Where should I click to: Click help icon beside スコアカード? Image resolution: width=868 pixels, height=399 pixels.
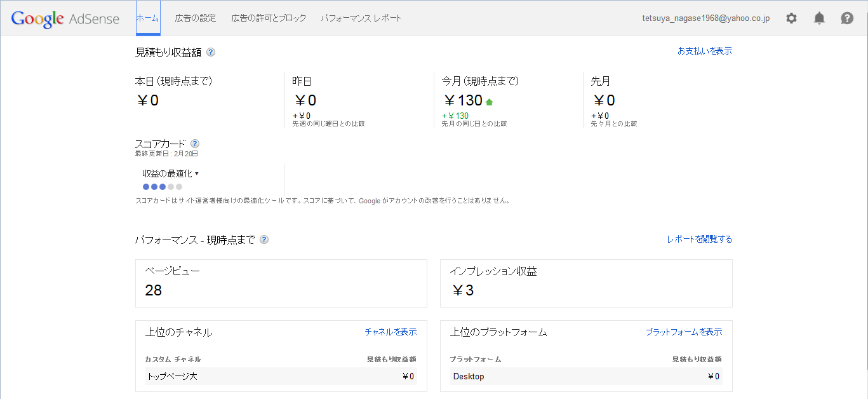(x=195, y=144)
